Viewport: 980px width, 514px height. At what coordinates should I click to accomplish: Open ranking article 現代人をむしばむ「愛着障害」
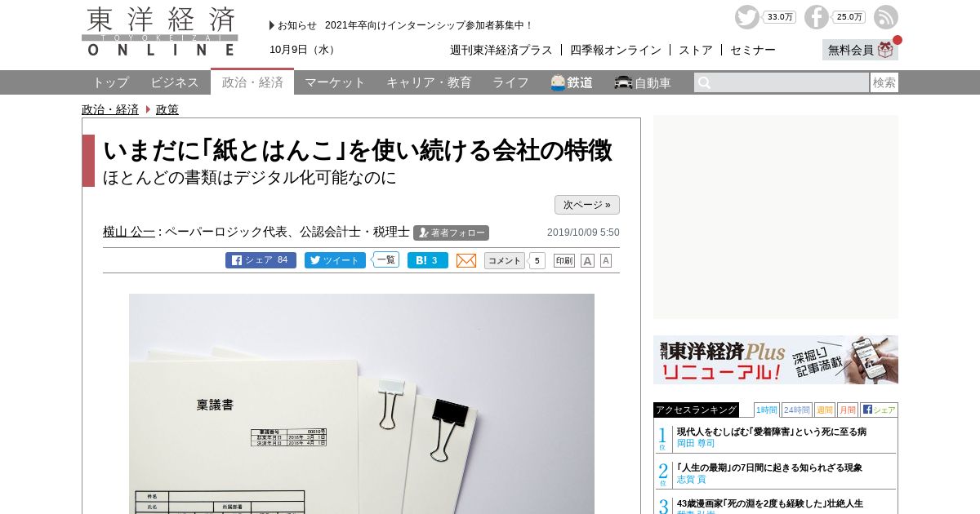pos(772,432)
